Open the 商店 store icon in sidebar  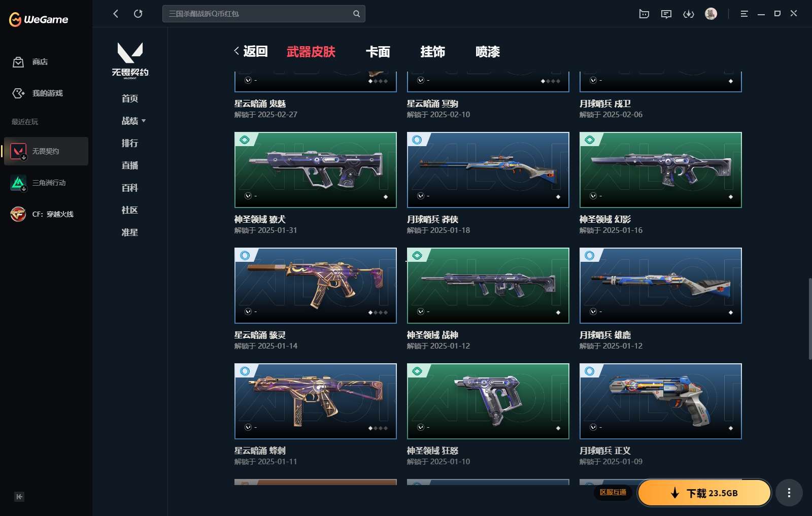[18, 62]
